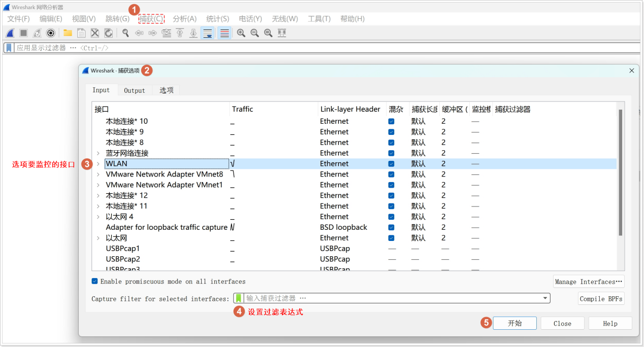Screen dimensions: 644x347
Task: Disable promiscuous mode on all interfaces
Action: tap(94, 281)
